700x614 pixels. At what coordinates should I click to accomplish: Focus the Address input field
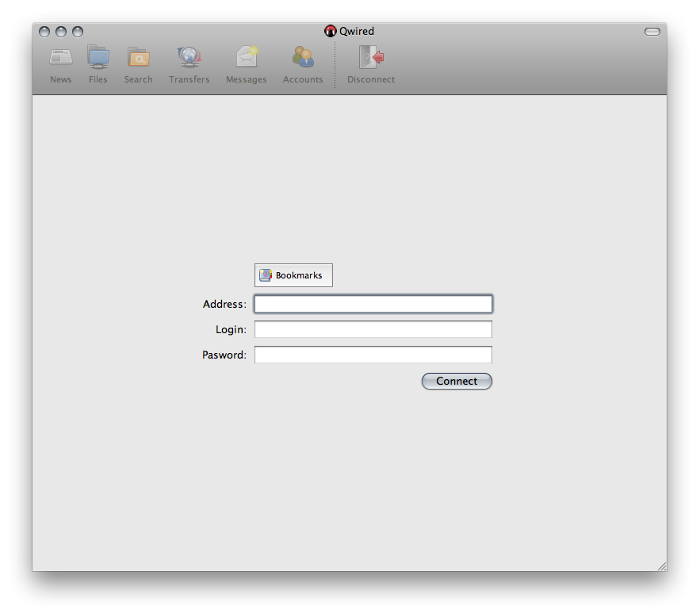373,304
